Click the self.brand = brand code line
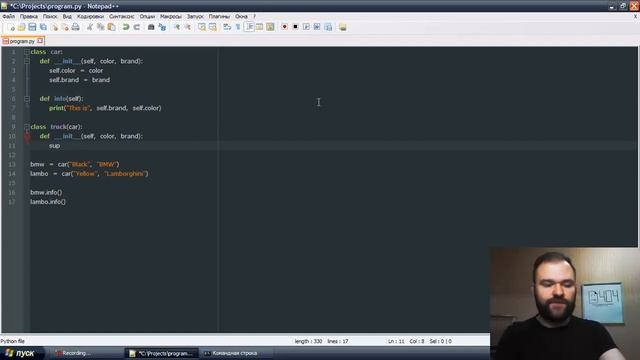This screenshot has height=360, width=640. click(80, 80)
